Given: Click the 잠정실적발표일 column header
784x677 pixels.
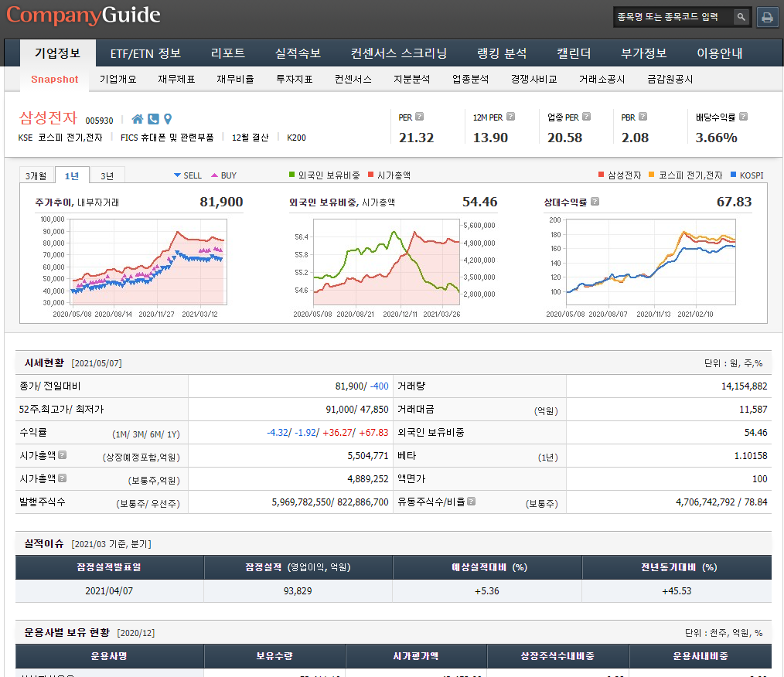Looking at the screenshot, I should (x=109, y=567).
